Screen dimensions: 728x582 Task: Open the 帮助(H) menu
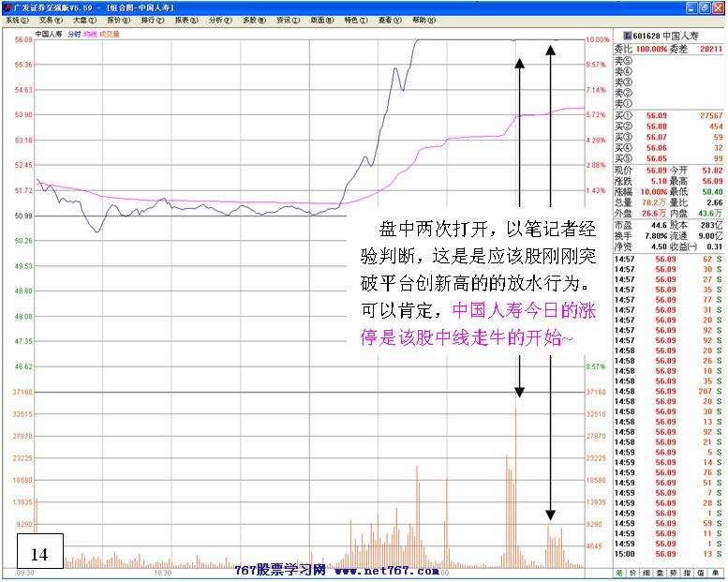coord(423,21)
